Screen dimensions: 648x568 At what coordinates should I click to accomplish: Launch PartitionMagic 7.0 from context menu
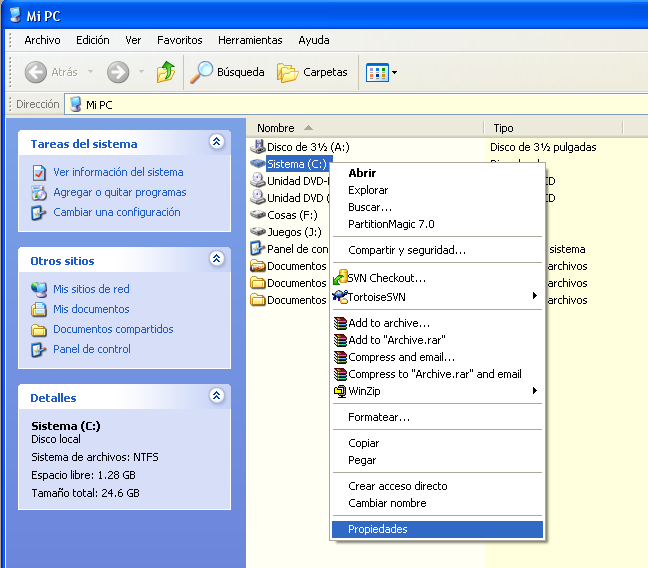437,224
